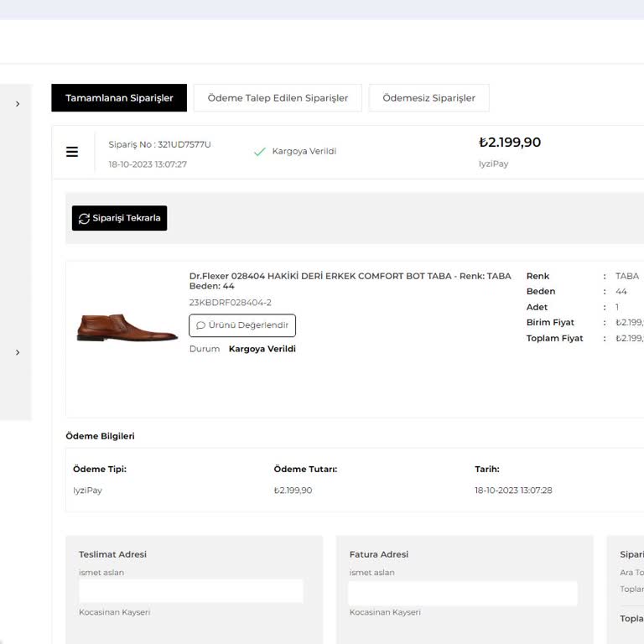
Task: Expand the upper sidebar chevron arrow
Action: point(18,104)
